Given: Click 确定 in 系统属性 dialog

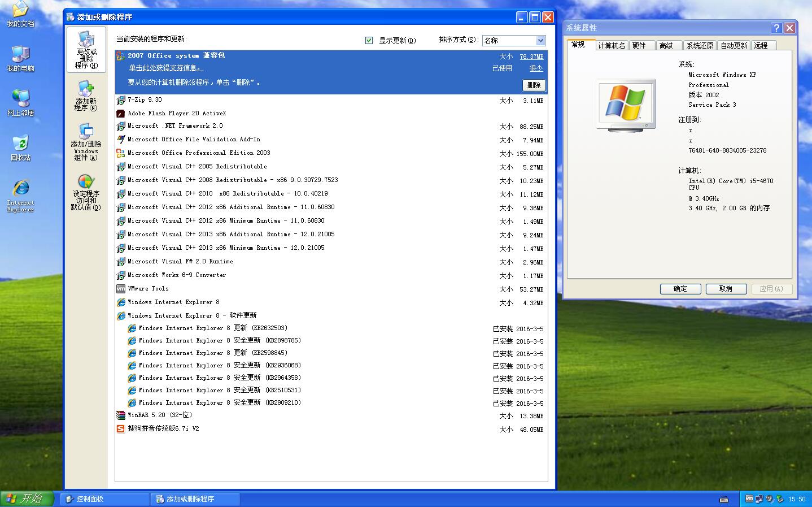Looking at the screenshot, I should point(680,289).
